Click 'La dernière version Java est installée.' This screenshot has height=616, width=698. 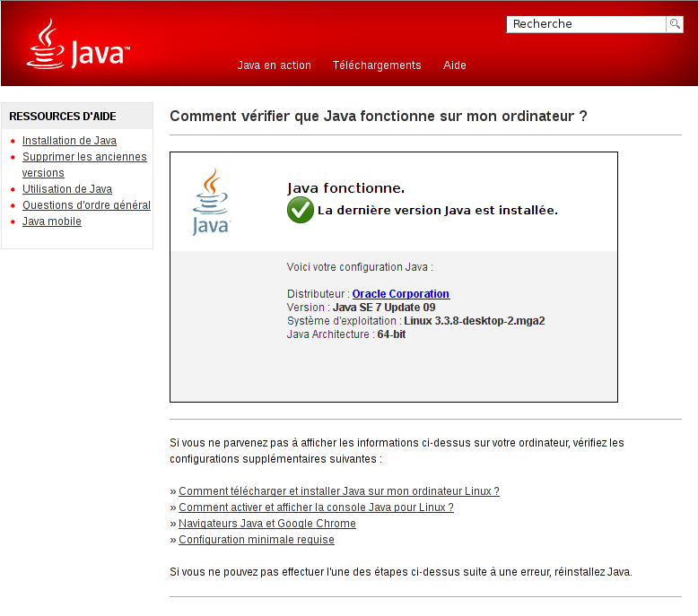[x=438, y=211]
